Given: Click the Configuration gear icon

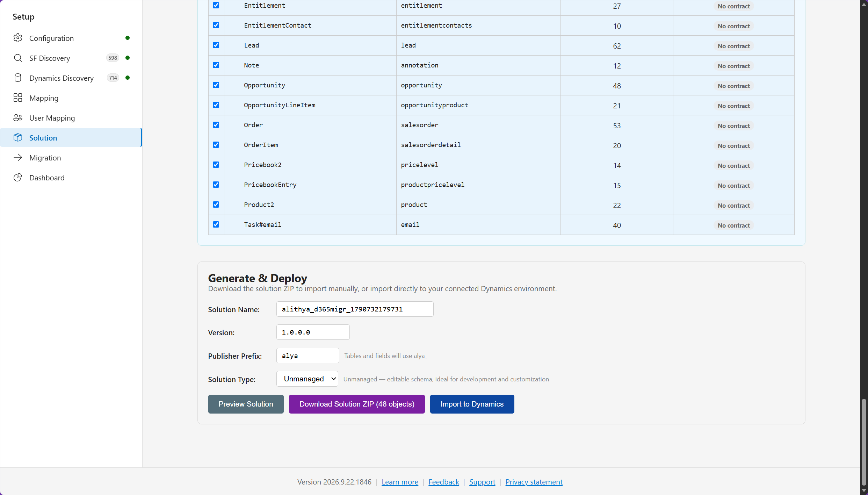Looking at the screenshot, I should click(x=18, y=38).
